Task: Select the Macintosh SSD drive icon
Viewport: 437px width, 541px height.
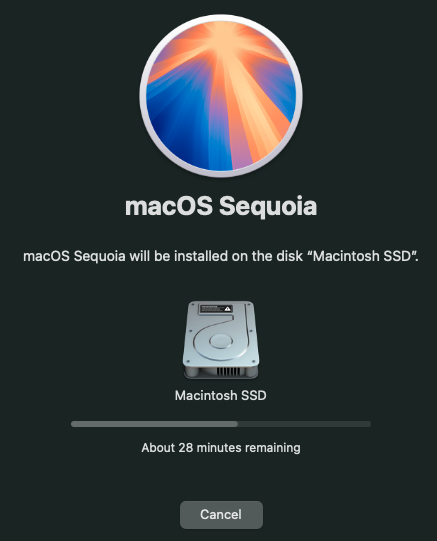Action: pyautogui.click(x=221, y=340)
